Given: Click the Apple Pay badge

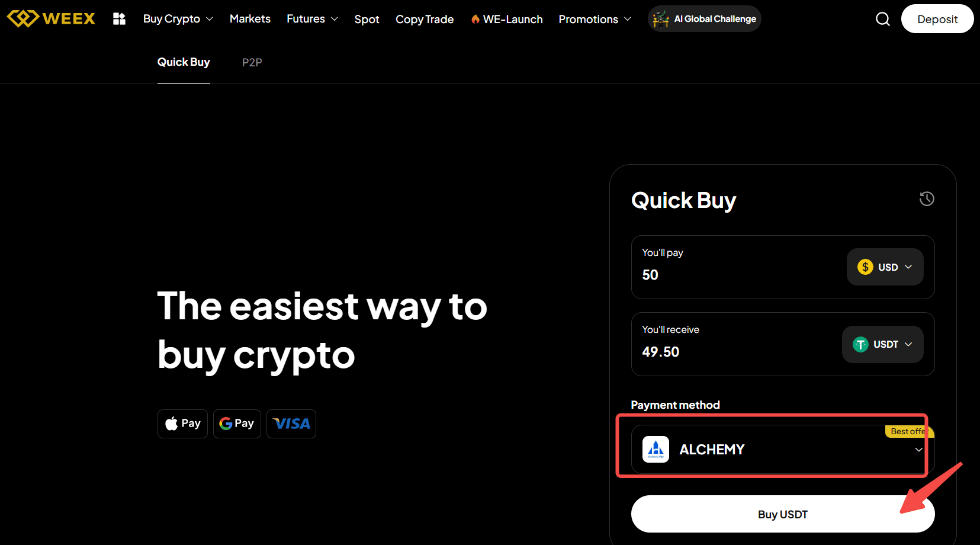Looking at the screenshot, I should [x=182, y=424].
